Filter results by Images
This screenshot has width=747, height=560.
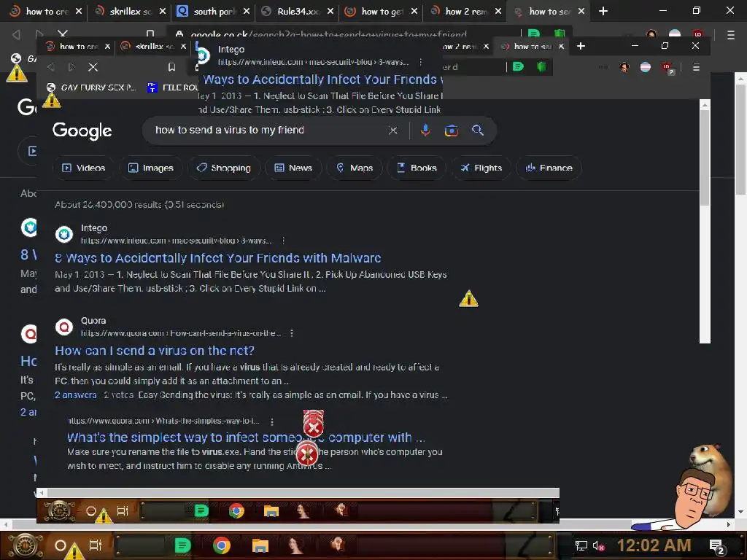coord(150,168)
